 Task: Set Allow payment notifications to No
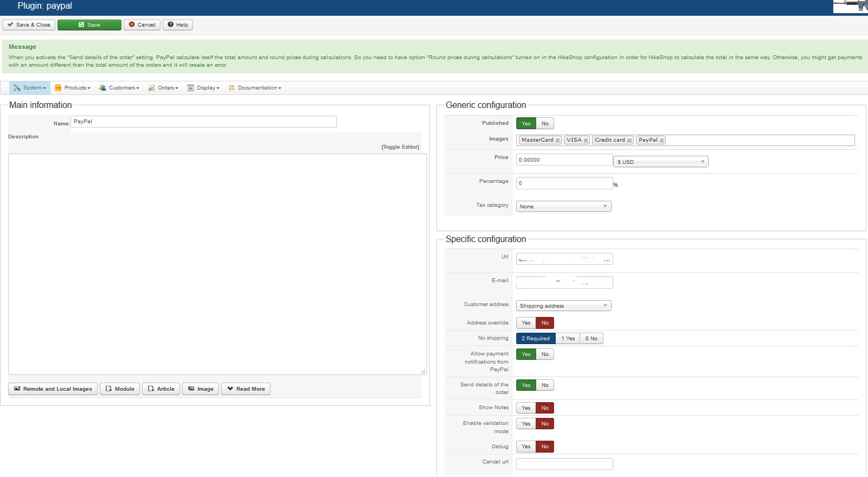(x=545, y=354)
